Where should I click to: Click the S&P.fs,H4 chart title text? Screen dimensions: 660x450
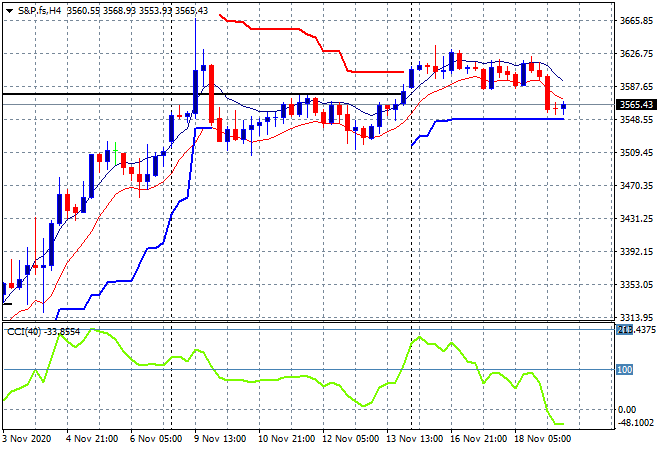tap(40, 11)
